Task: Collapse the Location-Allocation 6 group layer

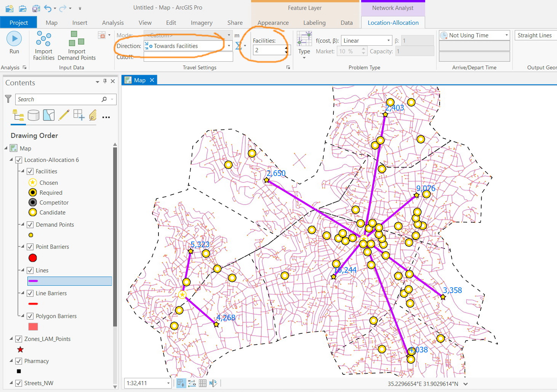Action: 11,160
